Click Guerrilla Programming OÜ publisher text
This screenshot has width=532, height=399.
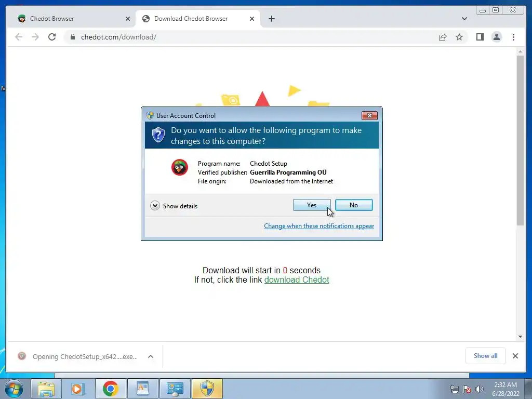(x=288, y=172)
